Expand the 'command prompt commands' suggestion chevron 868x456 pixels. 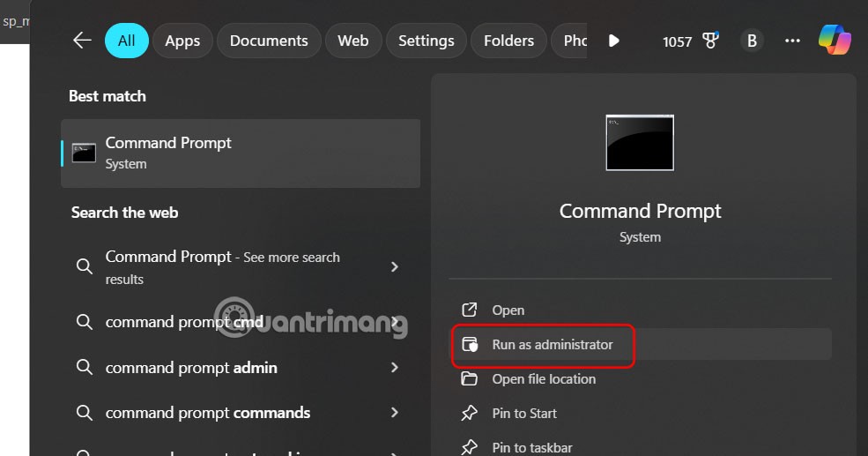[394, 413]
